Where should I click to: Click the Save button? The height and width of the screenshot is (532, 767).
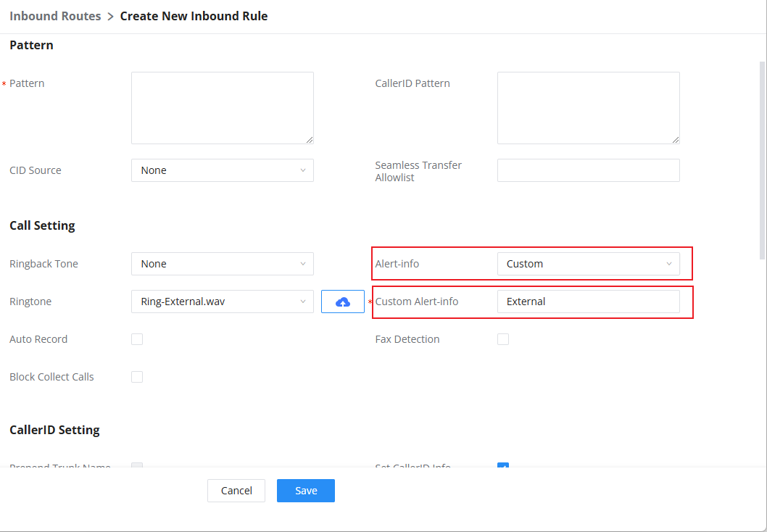[x=306, y=491]
